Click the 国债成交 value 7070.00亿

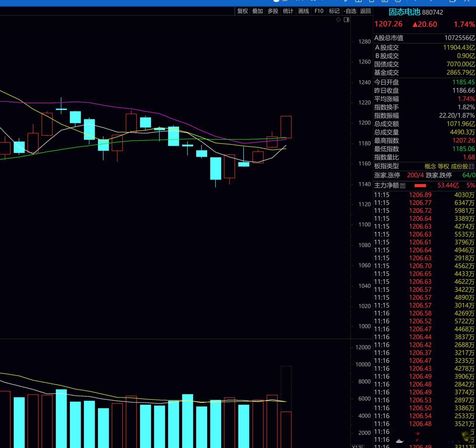pyautogui.click(x=461, y=64)
